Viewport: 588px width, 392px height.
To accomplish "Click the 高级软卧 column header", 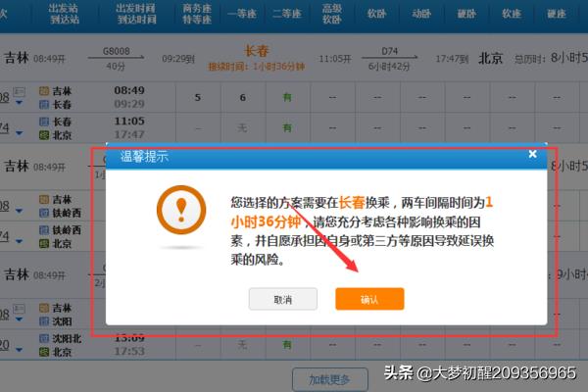I will 332,14.
